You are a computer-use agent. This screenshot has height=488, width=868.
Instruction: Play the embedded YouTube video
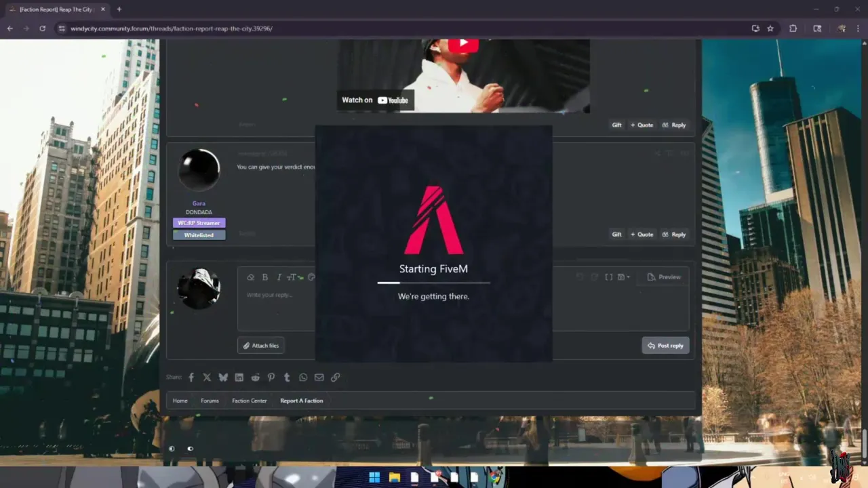pos(464,45)
